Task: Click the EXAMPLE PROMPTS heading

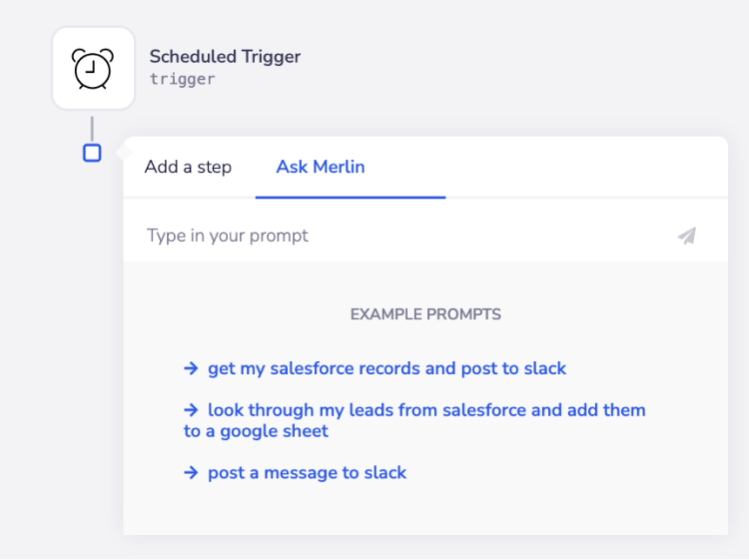Action: pos(425,314)
